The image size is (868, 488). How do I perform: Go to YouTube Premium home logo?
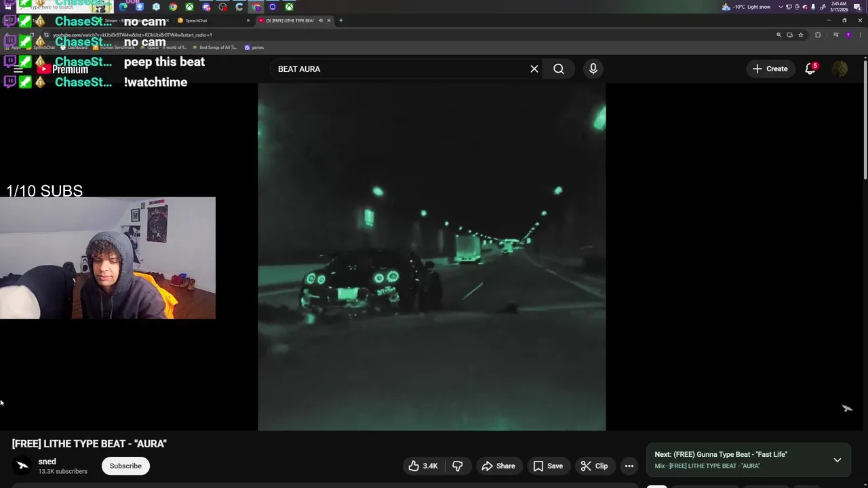[63, 69]
